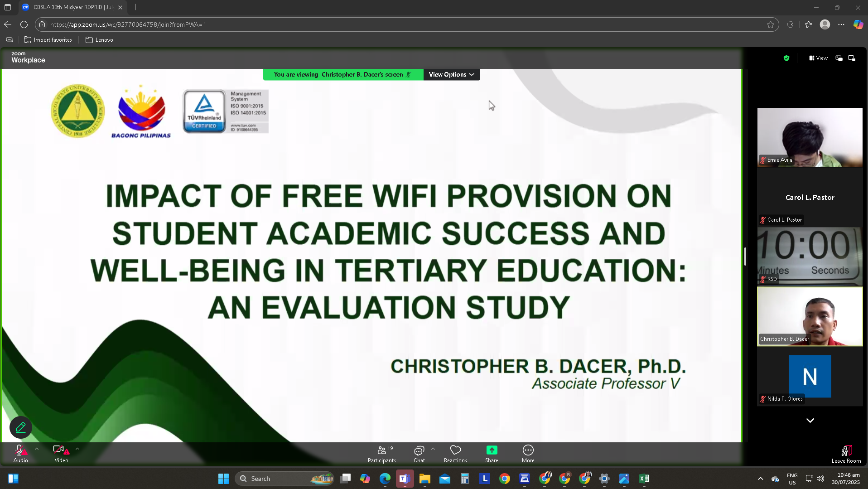This screenshot has height=489, width=868.
Task: Open the View layout menu
Action: coord(818,58)
